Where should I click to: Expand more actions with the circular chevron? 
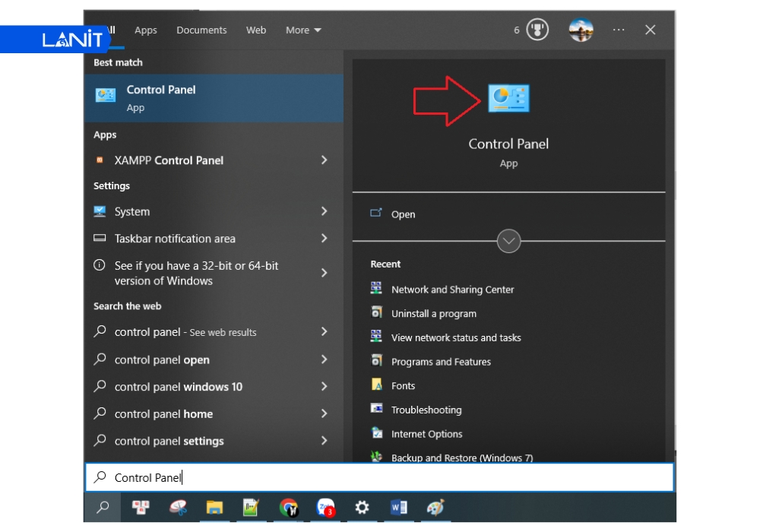[x=508, y=241]
